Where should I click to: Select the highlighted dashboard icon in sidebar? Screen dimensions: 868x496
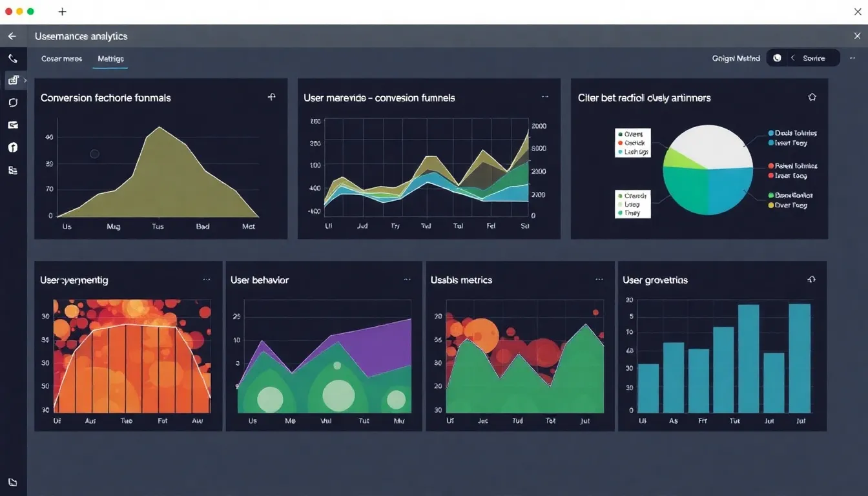coord(13,80)
